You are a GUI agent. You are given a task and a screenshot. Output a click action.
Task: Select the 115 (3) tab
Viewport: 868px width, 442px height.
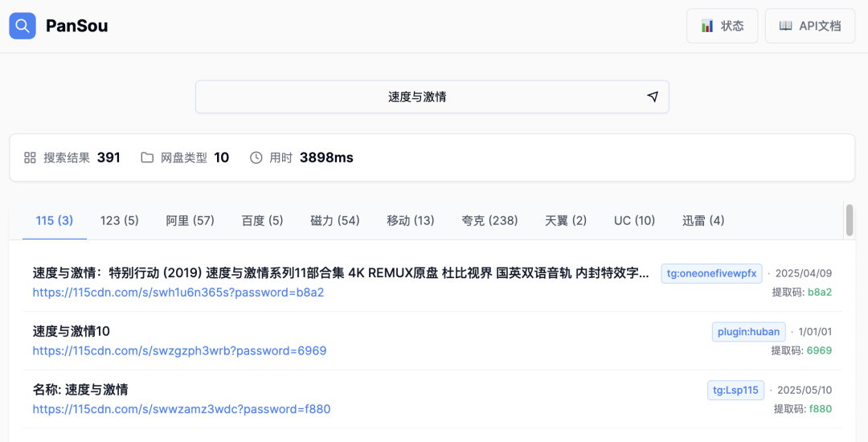pyautogui.click(x=55, y=220)
